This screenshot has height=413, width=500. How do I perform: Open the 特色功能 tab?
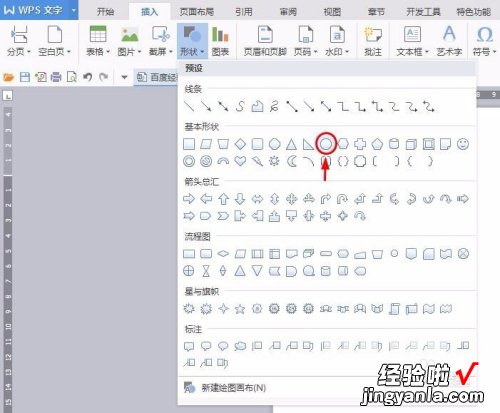(x=473, y=12)
